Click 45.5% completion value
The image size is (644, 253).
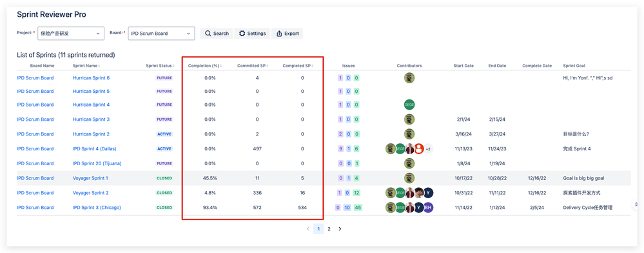pyautogui.click(x=210, y=178)
